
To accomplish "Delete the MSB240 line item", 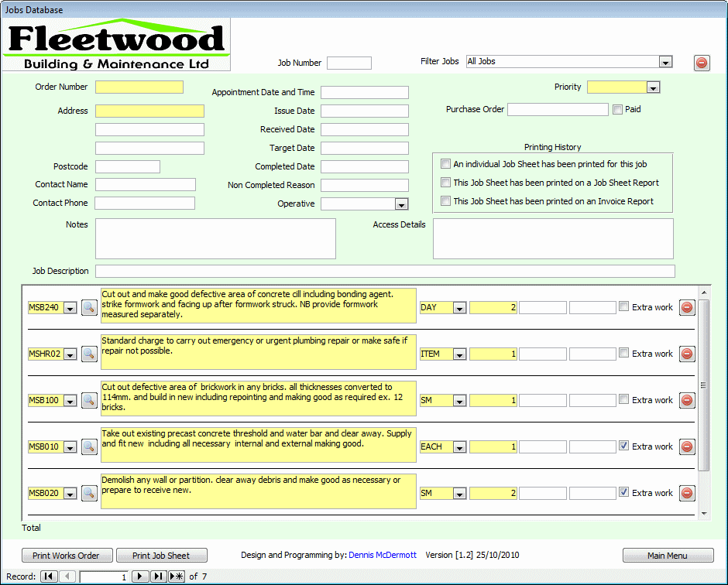I will (x=687, y=307).
